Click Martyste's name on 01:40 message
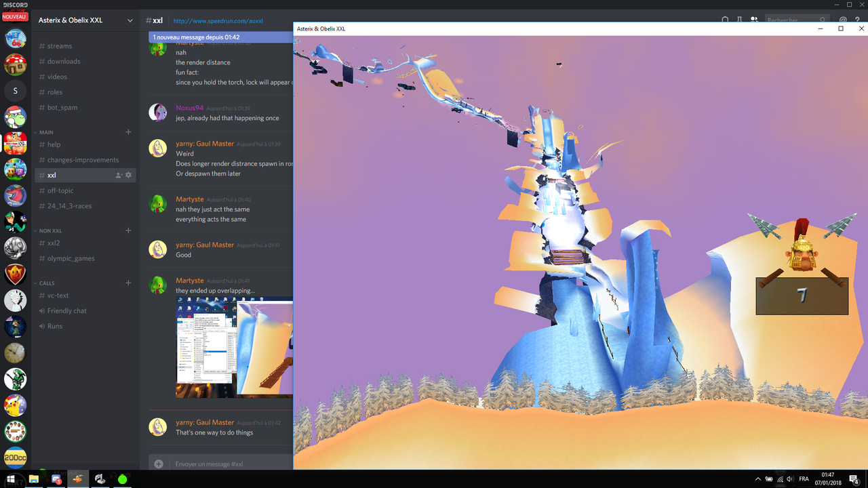 [x=190, y=199]
